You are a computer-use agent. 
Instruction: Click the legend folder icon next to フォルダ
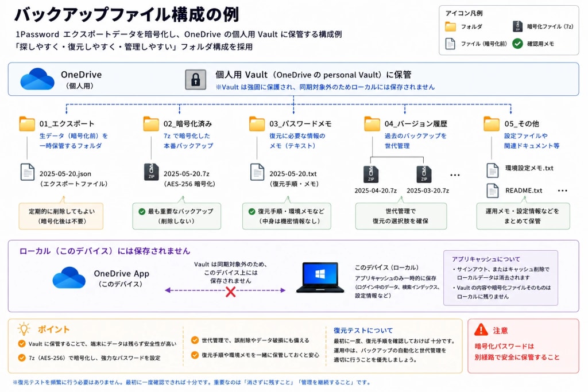click(x=450, y=26)
